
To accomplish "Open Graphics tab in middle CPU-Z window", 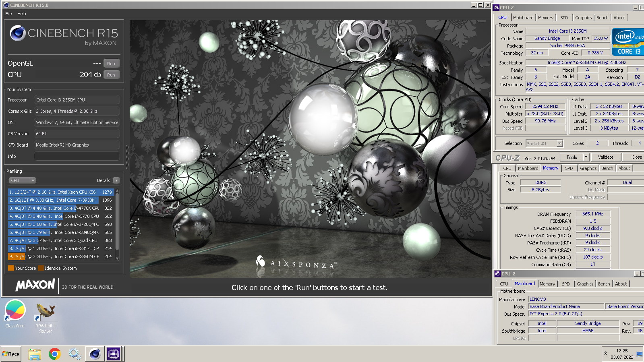I will [x=588, y=168].
